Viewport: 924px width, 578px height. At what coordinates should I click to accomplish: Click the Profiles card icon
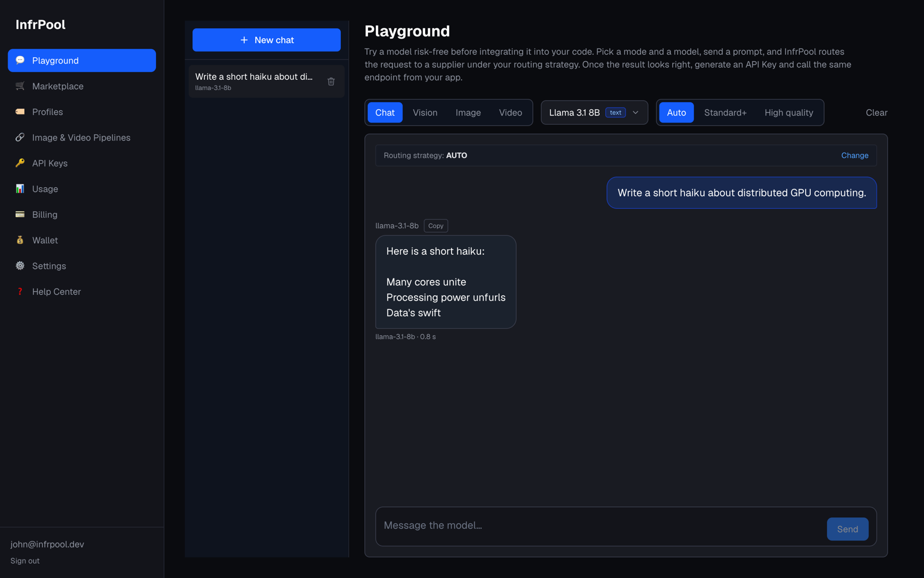point(20,112)
